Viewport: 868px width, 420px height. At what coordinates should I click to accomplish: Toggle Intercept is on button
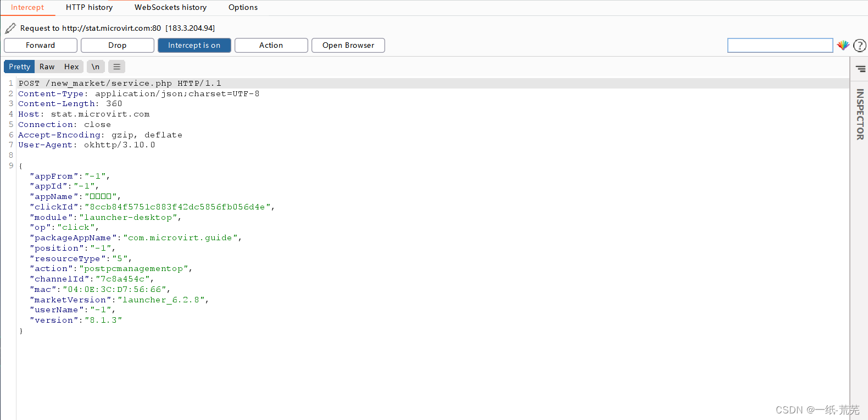click(194, 45)
